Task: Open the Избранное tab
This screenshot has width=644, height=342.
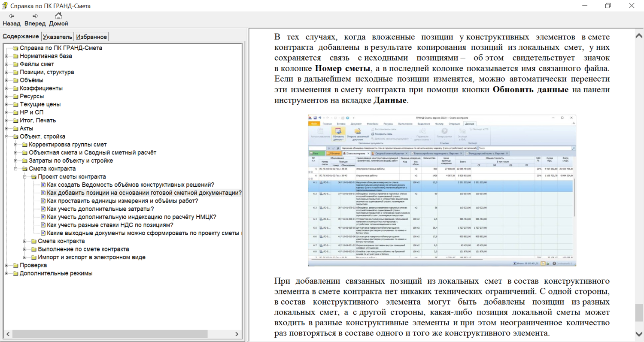Action: [x=91, y=37]
